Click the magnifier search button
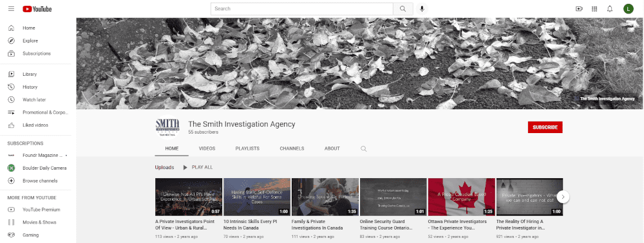The height and width of the screenshot is (243, 644). point(402,8)
